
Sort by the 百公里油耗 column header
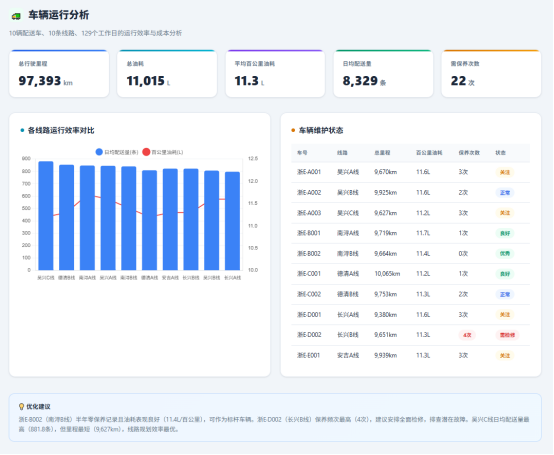click(x=429, y=153)
